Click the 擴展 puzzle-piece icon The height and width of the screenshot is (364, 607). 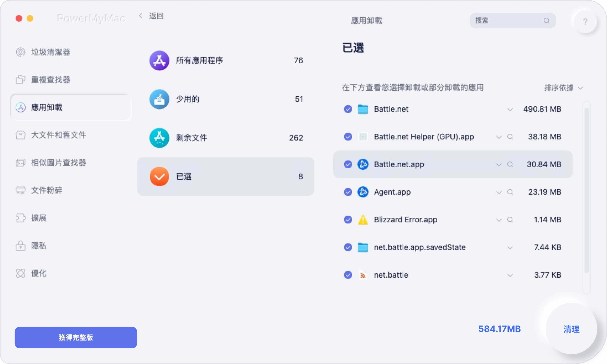pos(21,218)
